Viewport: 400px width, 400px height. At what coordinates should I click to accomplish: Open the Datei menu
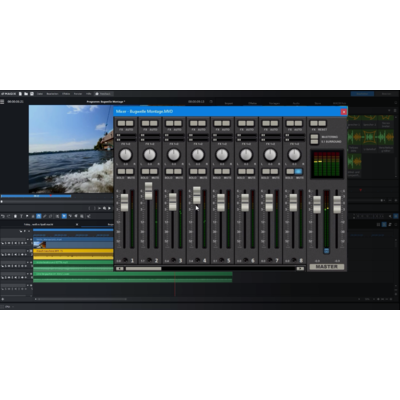[40, 94]
